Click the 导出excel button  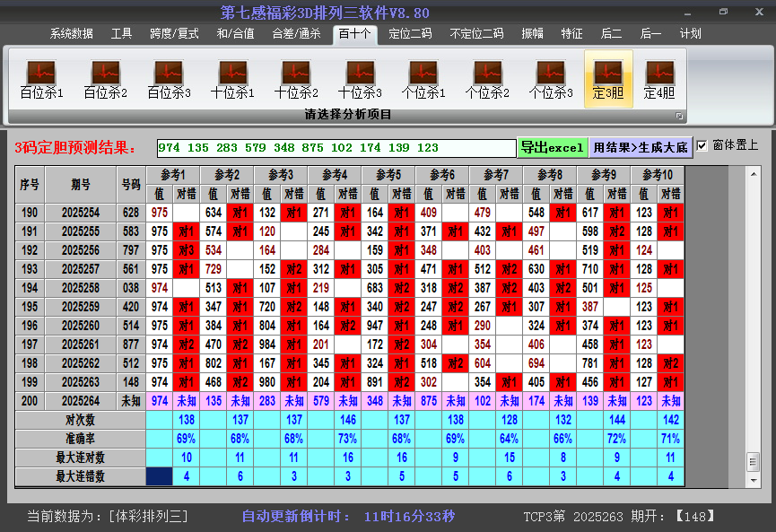(554, 145)
